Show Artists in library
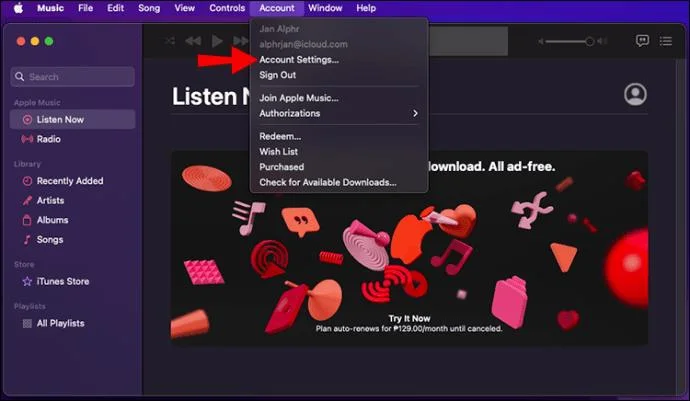Viewport: 690px width, 401px height. 72,200
